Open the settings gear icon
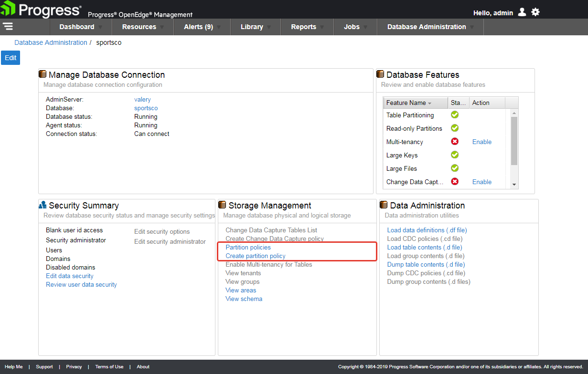Screen dimensions: 588x374 pos(535,12)
